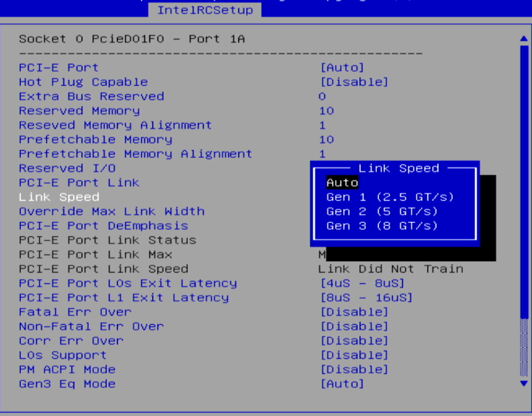532x416 pixels.
Task: Click PCI-E Port Link Status label
Action: tap(107, 240)
